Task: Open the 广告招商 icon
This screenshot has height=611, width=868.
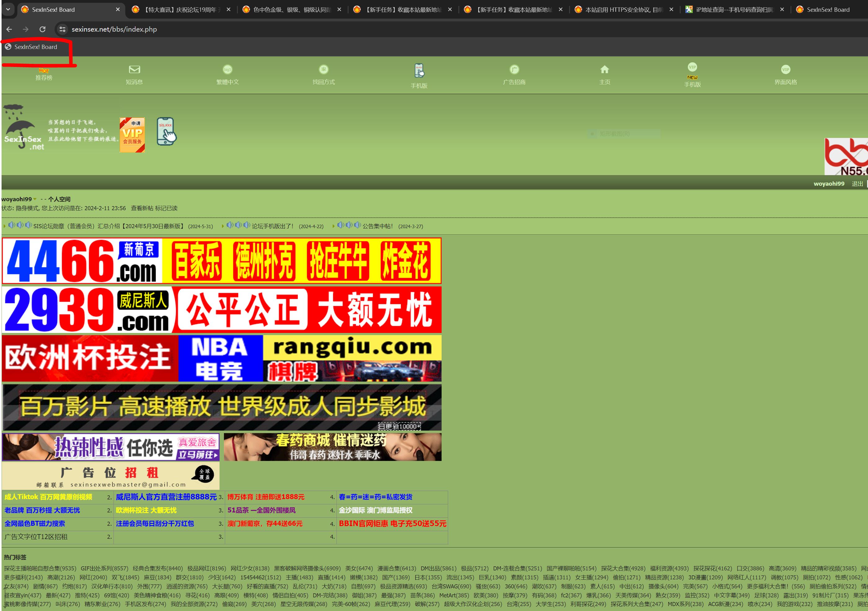Action: [x=514, y=69]
